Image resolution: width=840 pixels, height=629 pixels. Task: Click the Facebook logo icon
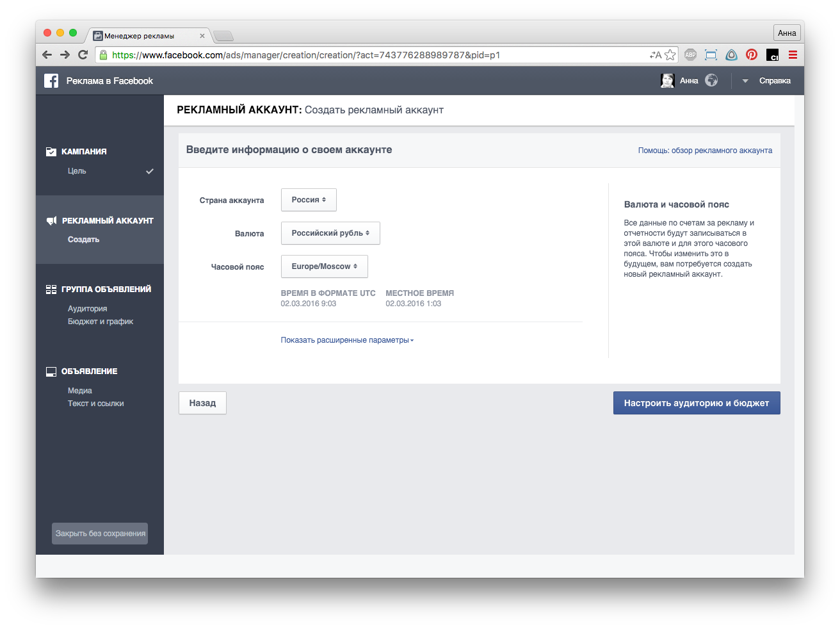coord(51,81)
